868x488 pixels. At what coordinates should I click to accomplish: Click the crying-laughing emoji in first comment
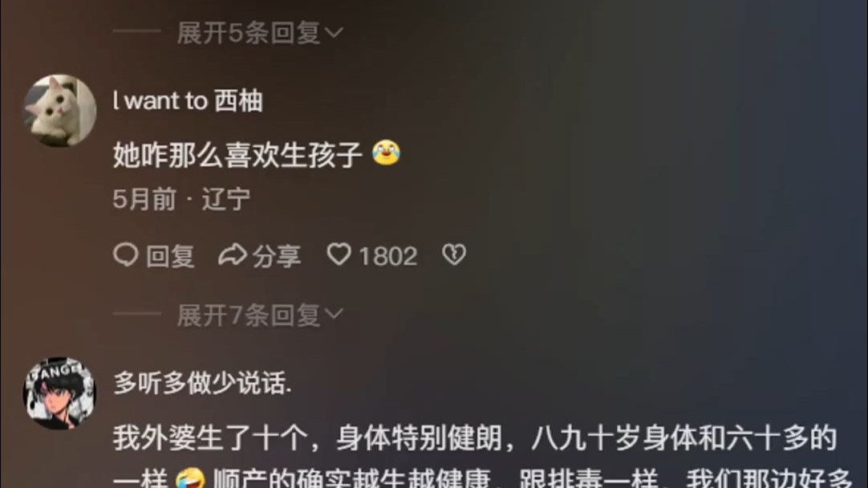(386, 152)
